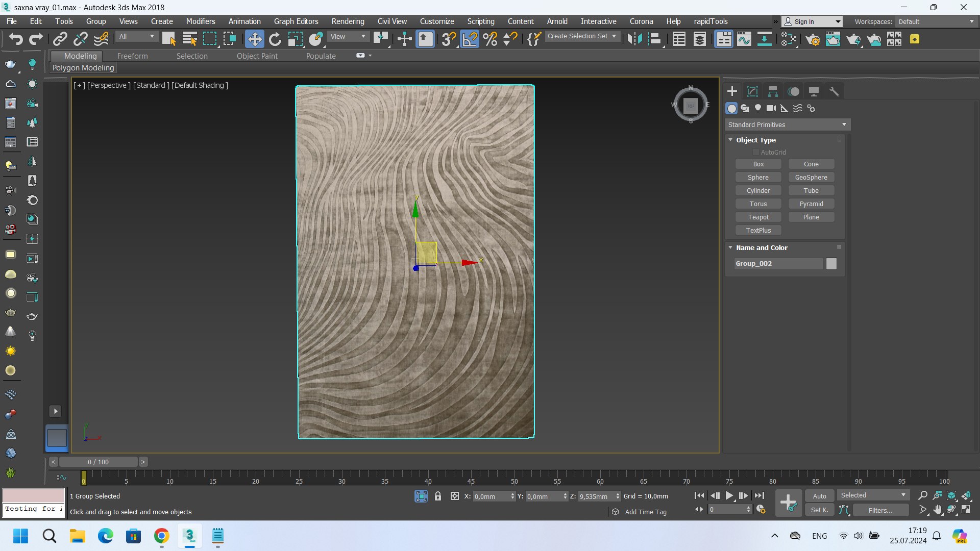Select the Cameras category icon
The width and height of the screenshot is (980, 551).
point(771,108)
